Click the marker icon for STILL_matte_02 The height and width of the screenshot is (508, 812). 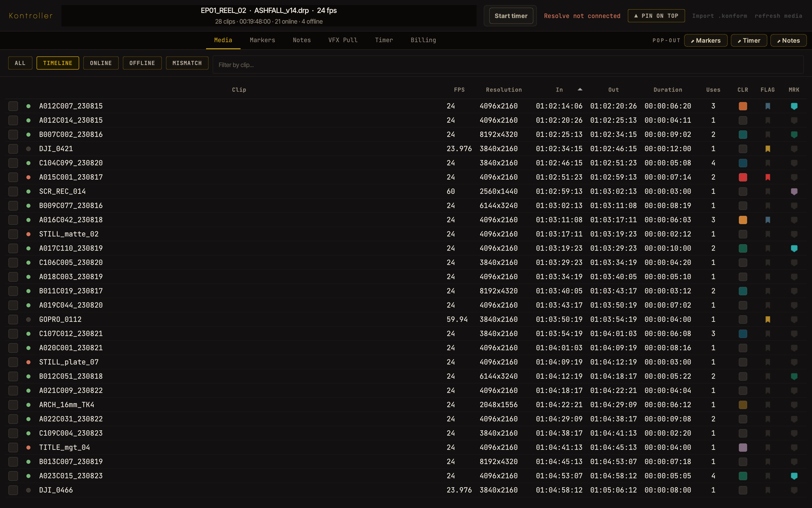pyautogui.click(x=794, y=234)
